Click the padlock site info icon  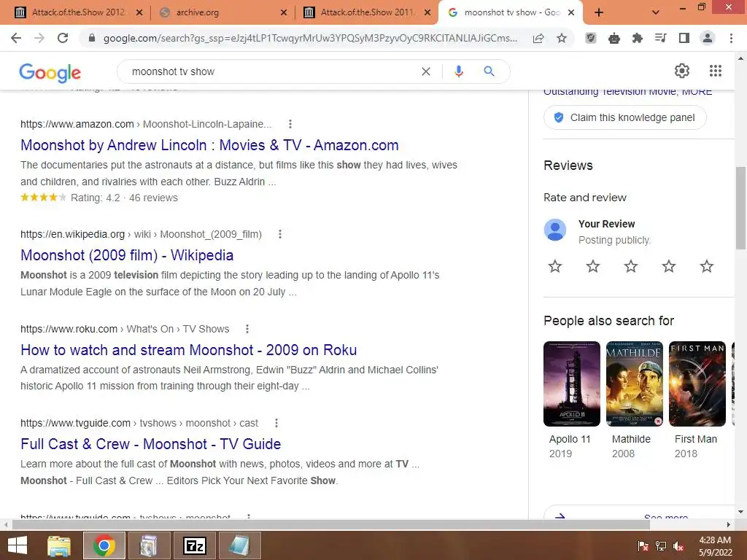pos(92,38)
